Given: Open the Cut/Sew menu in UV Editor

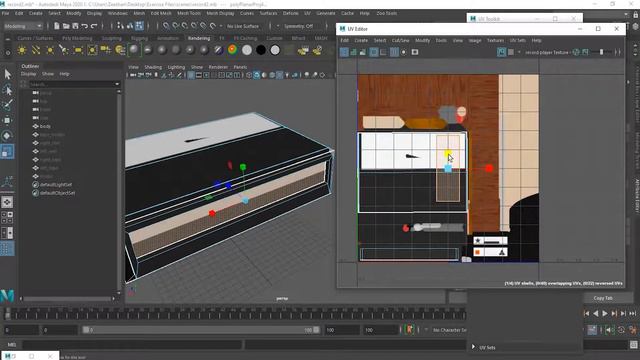Looking at the screenshot, I should (x=400, y=40).
